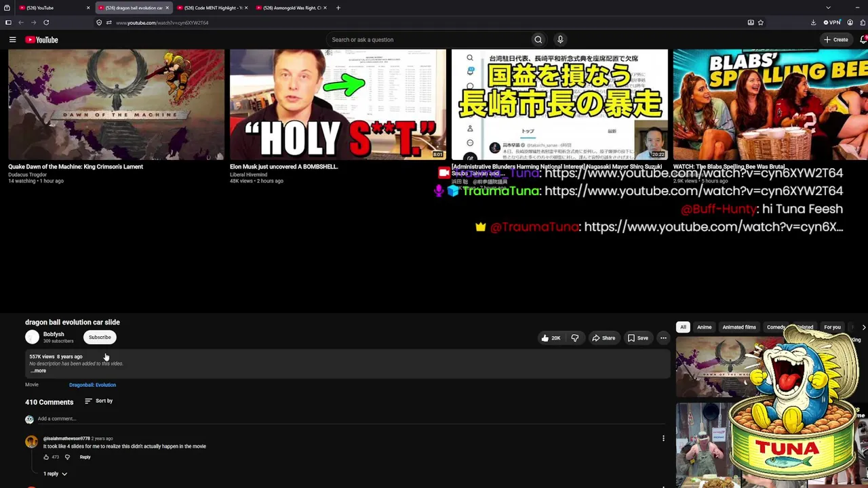Toggle the browser sidebar panel icon

click(x=8, y=22)
